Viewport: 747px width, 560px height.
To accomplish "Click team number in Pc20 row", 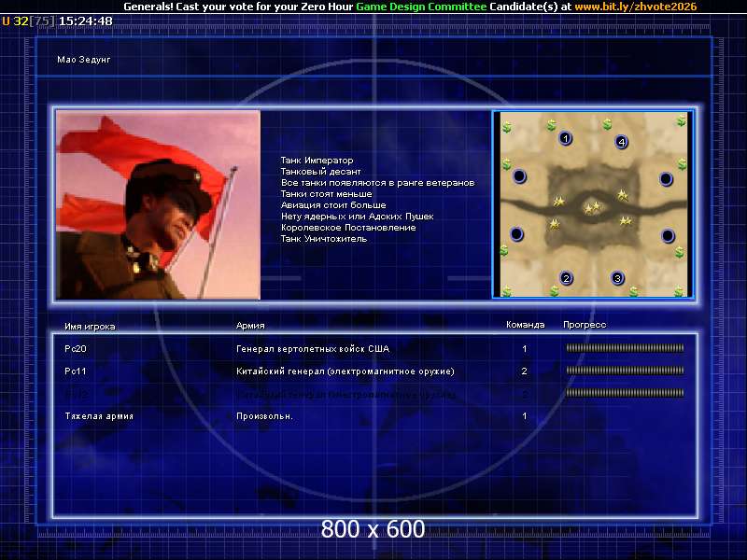I will [x=525, y=348].
